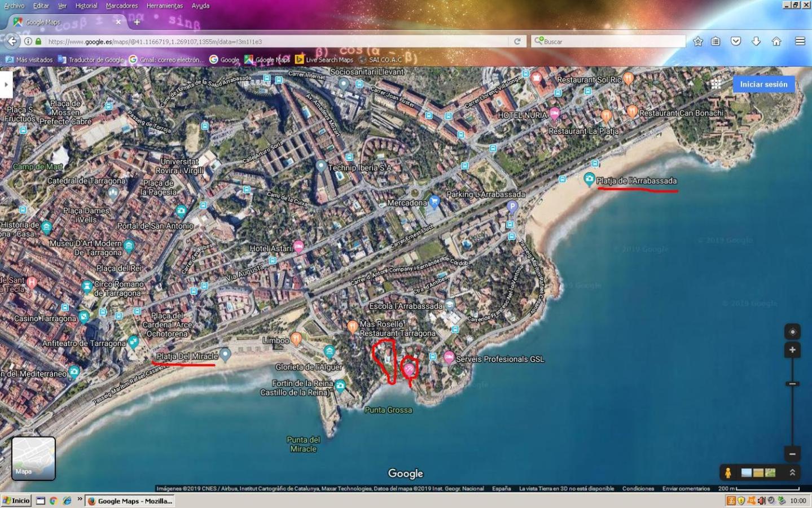
Task: Click the Buscar search field
Action: pyautogui.click(x=608, y=41)
